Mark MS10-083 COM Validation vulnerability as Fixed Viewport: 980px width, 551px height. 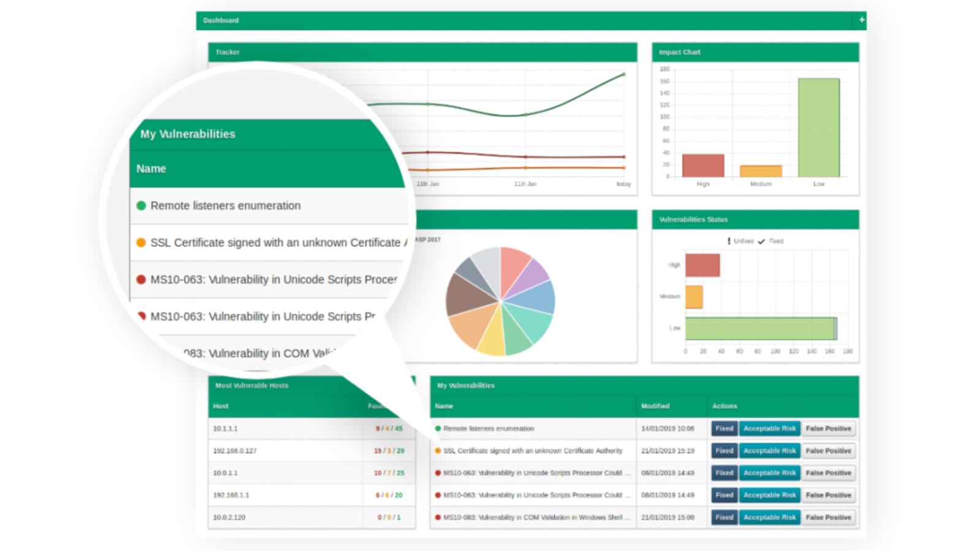tap(724, 517)
